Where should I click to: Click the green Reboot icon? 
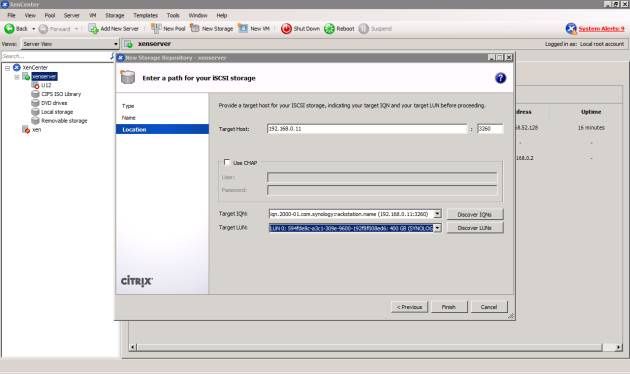[329, 29]
